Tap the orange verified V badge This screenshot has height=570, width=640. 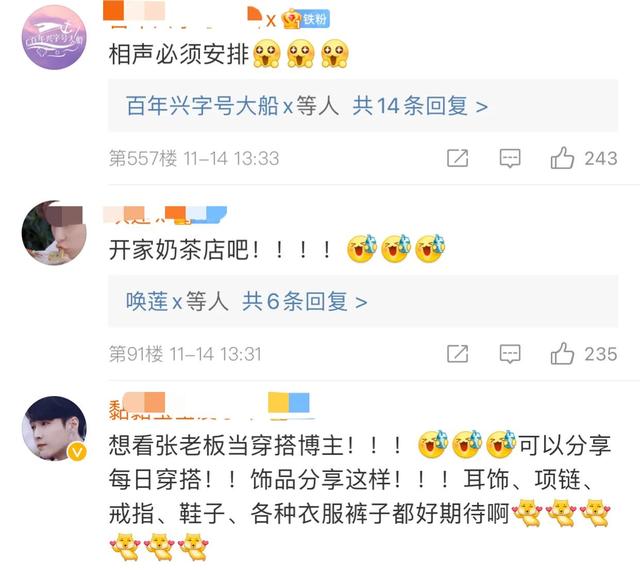[77, 452]
